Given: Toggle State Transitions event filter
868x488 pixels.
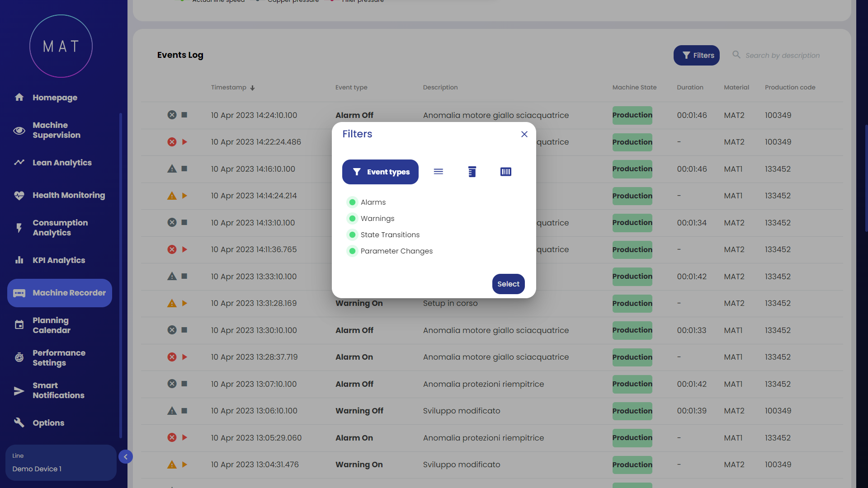Looking at the screenshot, I should pyautogui.click(x=352, y=235).
